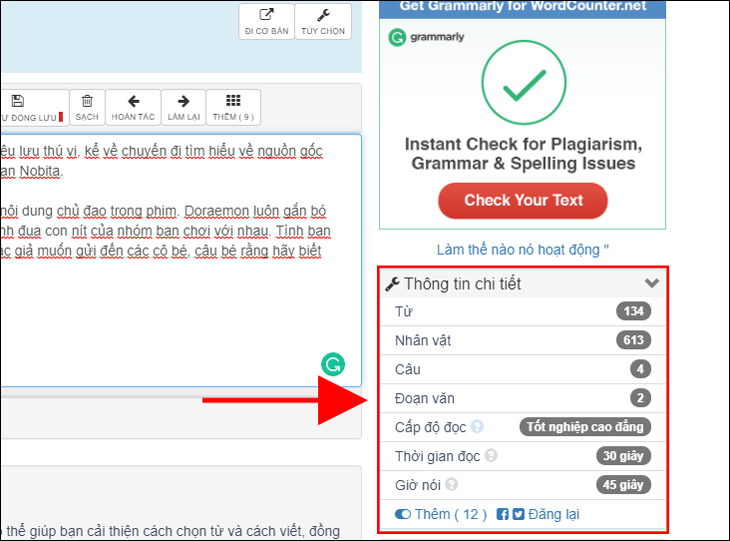Click inside the text editor area
This screenshot has width=730, height=541.
(181, 260)
